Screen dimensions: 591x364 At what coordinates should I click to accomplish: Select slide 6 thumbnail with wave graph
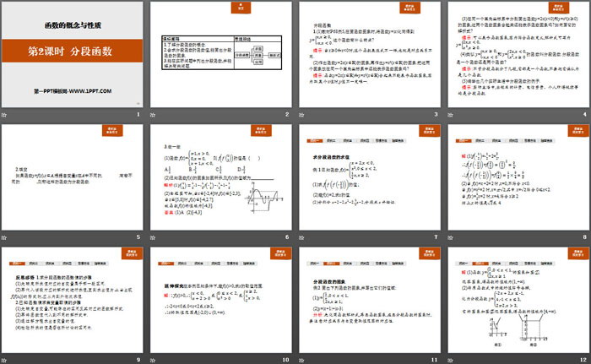(221, 177)
